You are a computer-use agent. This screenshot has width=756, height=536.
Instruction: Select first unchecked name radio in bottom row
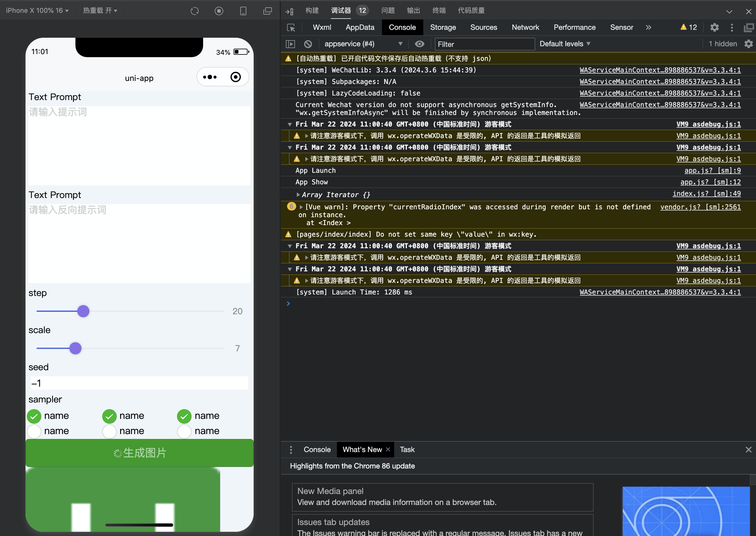pyautogui.click(x=34, y=431)
